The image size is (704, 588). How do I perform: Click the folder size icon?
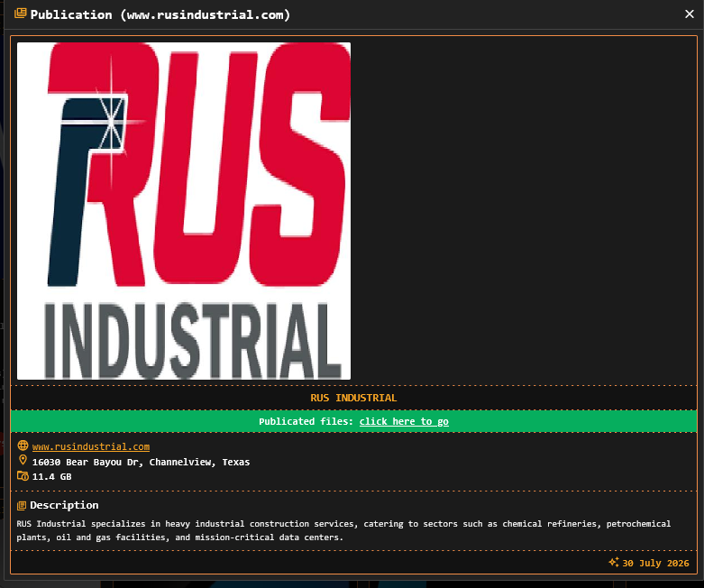(23, 475)
